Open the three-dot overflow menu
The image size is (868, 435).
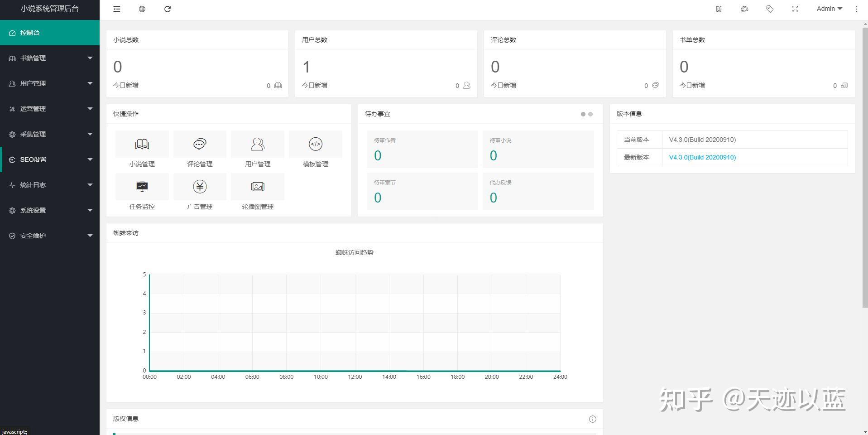[856, 9]
